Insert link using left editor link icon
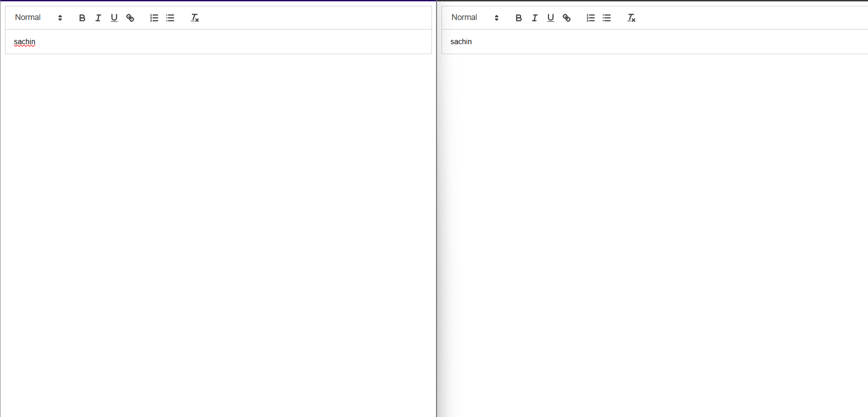 [130, 18]
